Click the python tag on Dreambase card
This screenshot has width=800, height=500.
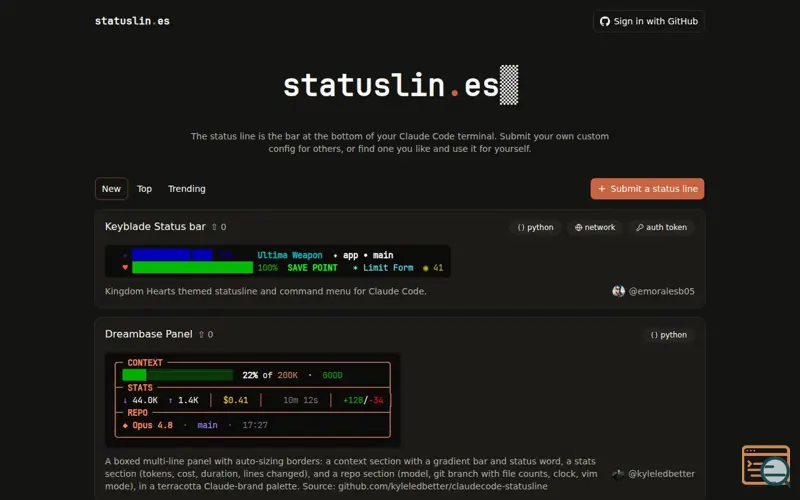click(668, 335)
